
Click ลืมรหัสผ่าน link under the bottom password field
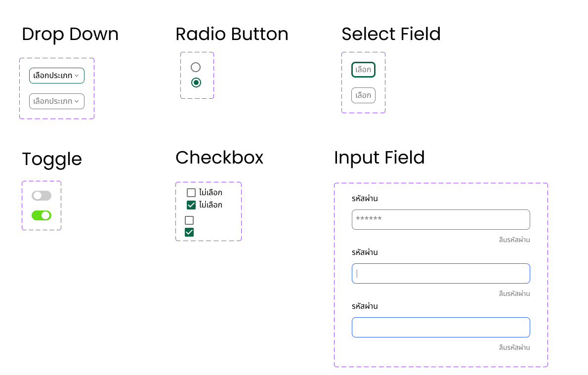pos(514,348)
